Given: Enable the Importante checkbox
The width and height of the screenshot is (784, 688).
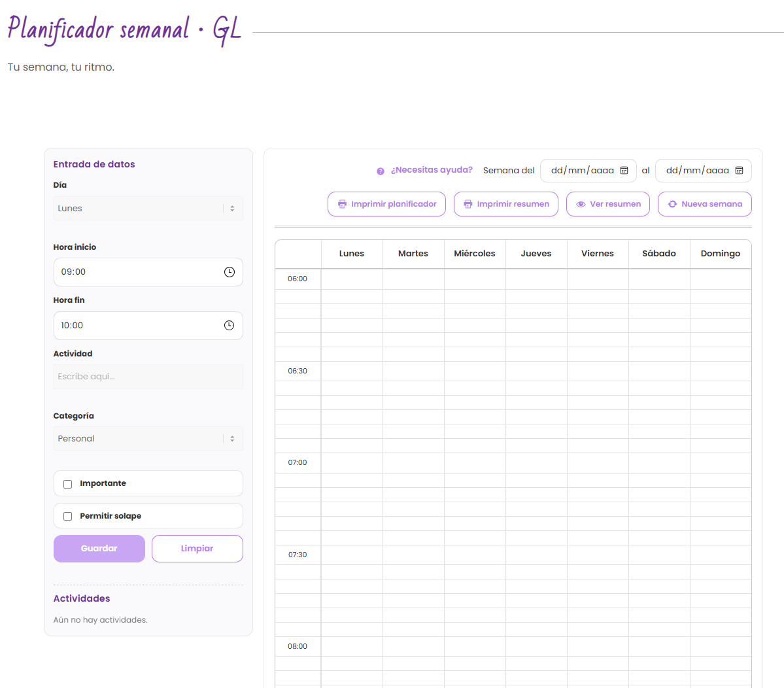Looking at the screenshot, I should [x=67, y=484].
